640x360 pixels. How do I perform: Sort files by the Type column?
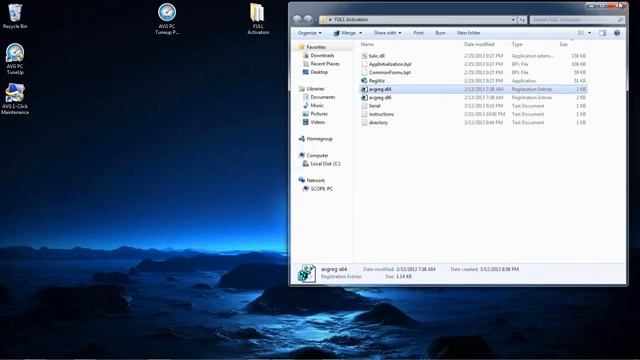pos(517,44)
